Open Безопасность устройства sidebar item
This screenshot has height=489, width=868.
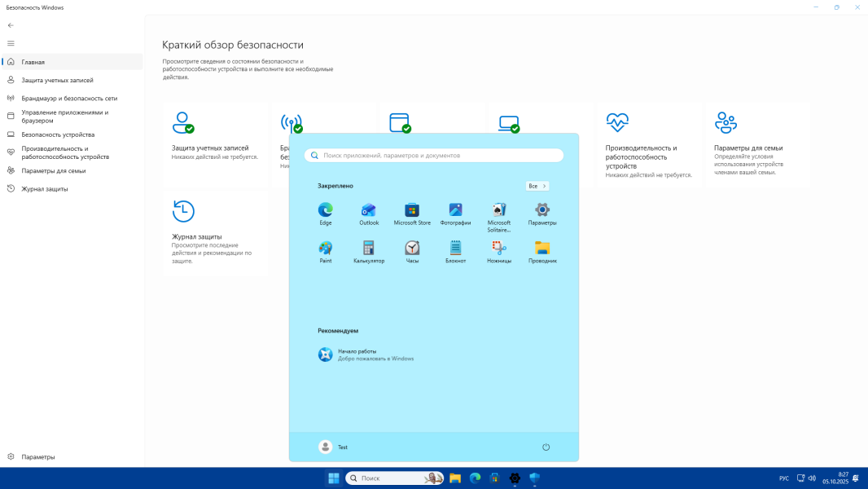click(x=58, y=134)
